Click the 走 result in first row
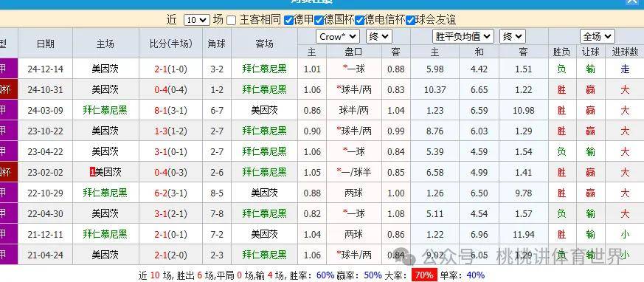644x282 pixels. pyautogui.click(x=625, y=69)
